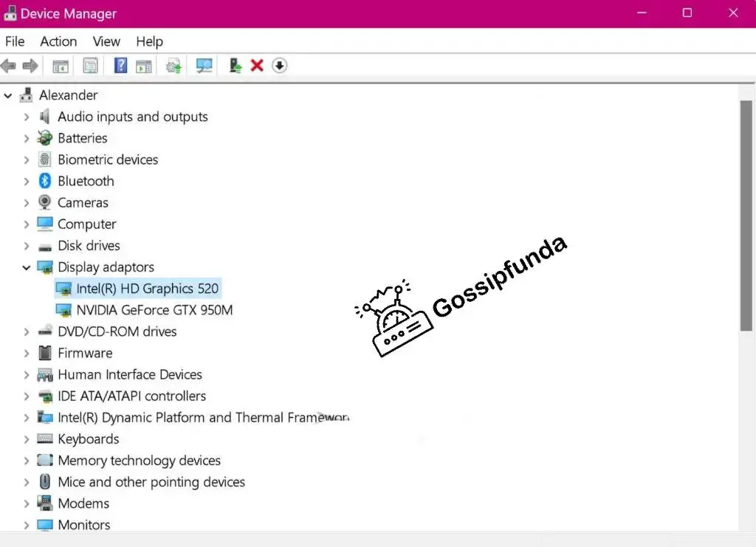Click the Biometric devices fingerprint icon
The height and width of the screenshot is (547, 756).
(45, 159)
